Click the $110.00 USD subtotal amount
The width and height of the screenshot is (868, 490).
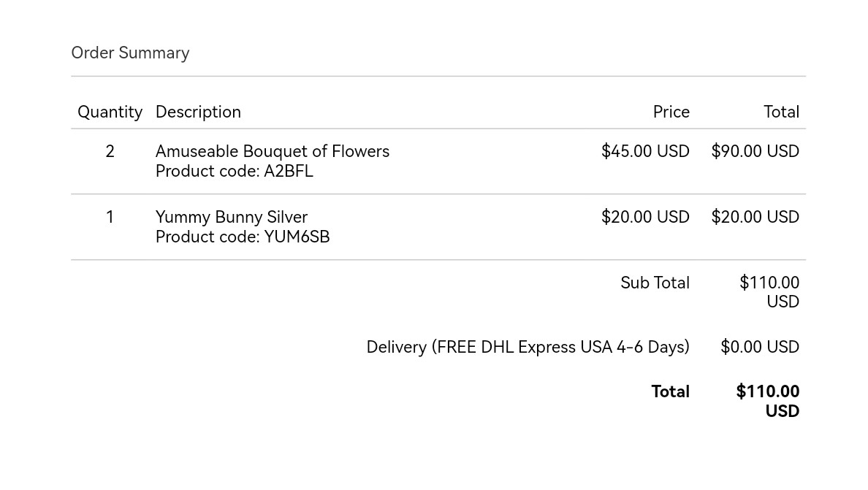click(769, 292)
